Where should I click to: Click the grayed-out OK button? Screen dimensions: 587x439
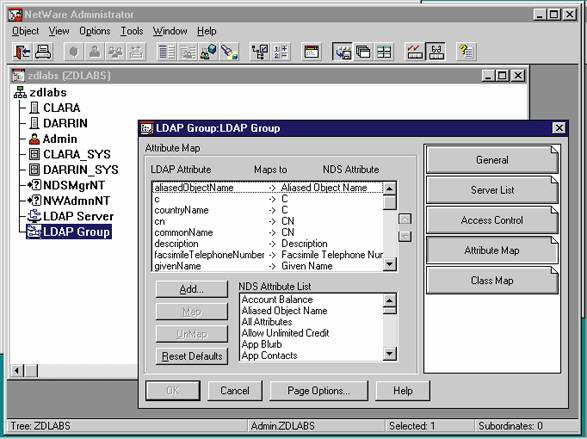coord(173,391)
